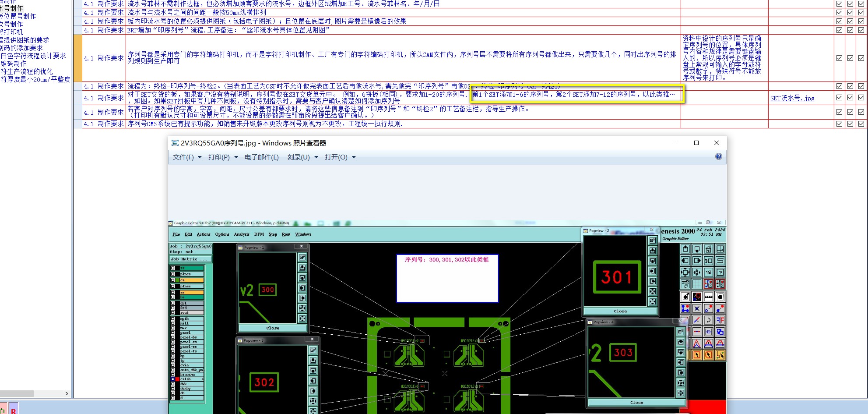The height and width of the screenshot is (414, 868).
Task: Open the SET流水号.jpg link
Action: [792, 98]
